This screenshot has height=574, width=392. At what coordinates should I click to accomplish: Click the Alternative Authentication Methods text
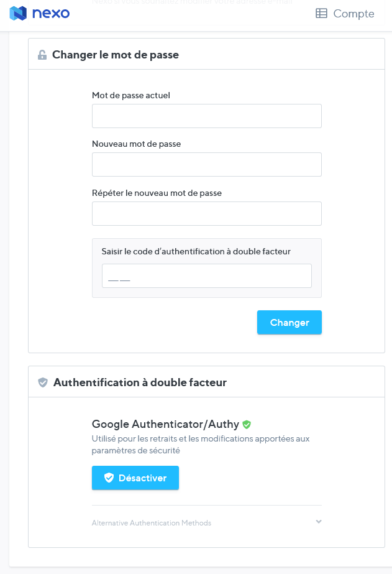[152, 523]
